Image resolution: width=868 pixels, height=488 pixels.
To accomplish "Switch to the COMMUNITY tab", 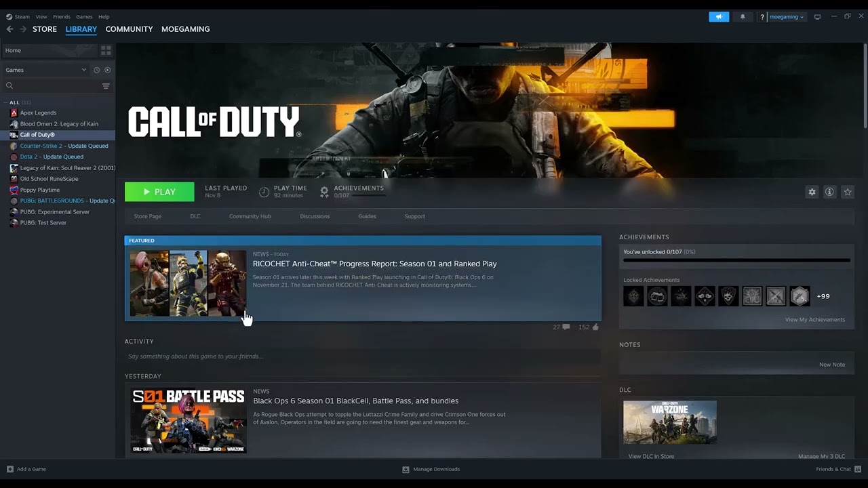I will click(129, 29).
